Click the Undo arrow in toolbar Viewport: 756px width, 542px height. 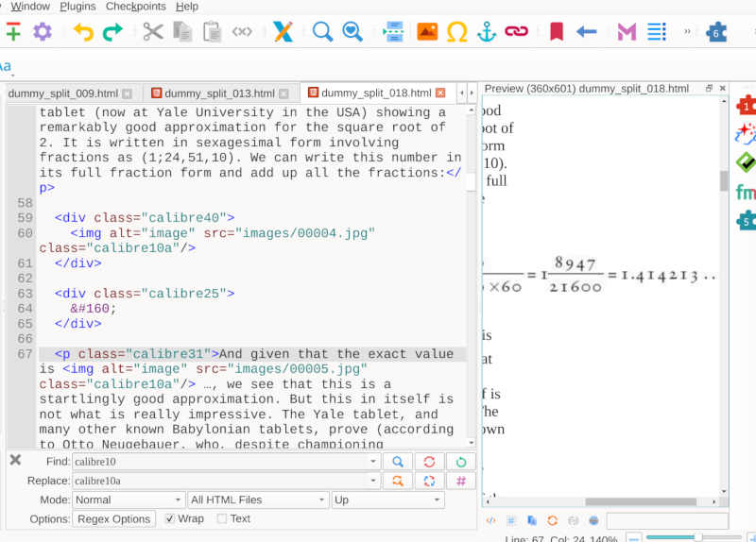pos(83,32)
